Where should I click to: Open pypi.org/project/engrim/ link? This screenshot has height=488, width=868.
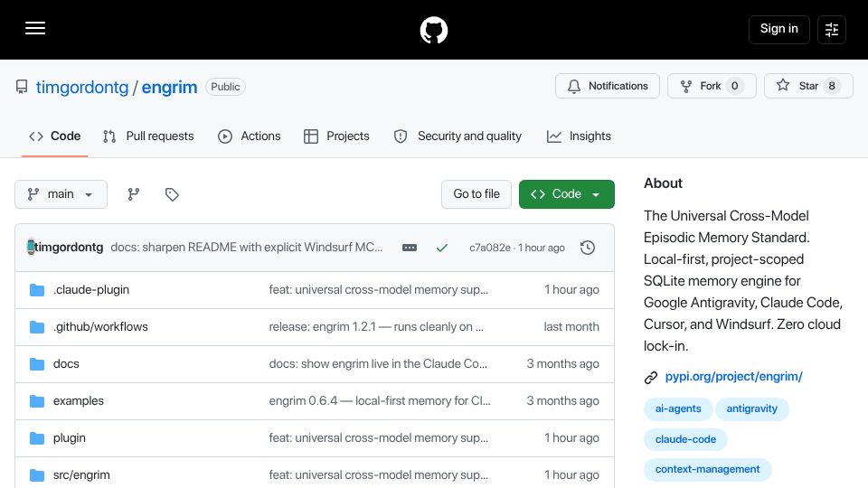click(x=733, y=377)
